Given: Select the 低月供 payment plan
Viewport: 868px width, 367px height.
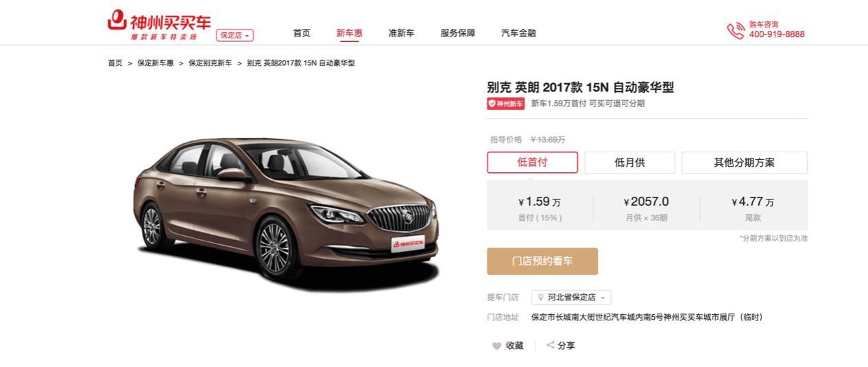Looking at the screenshot, I should [629, 163].
